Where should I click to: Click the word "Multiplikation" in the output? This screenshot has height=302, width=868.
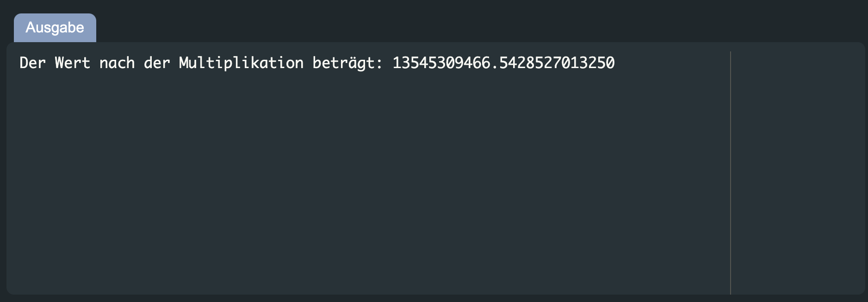(x=241, y=63)
